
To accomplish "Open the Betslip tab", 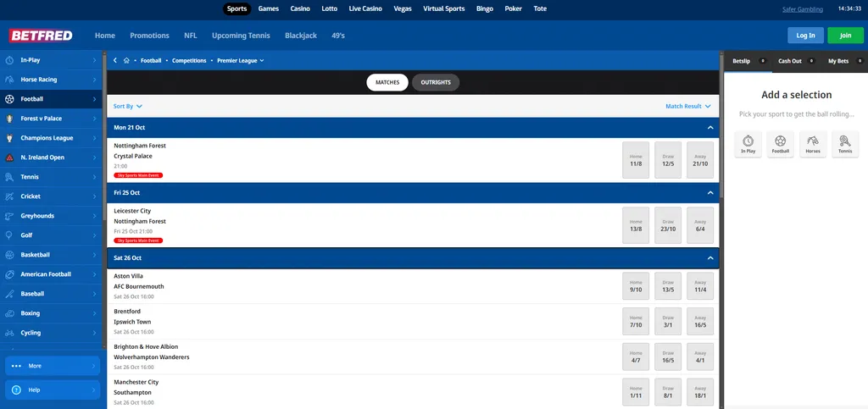I will tap(748, 61).
